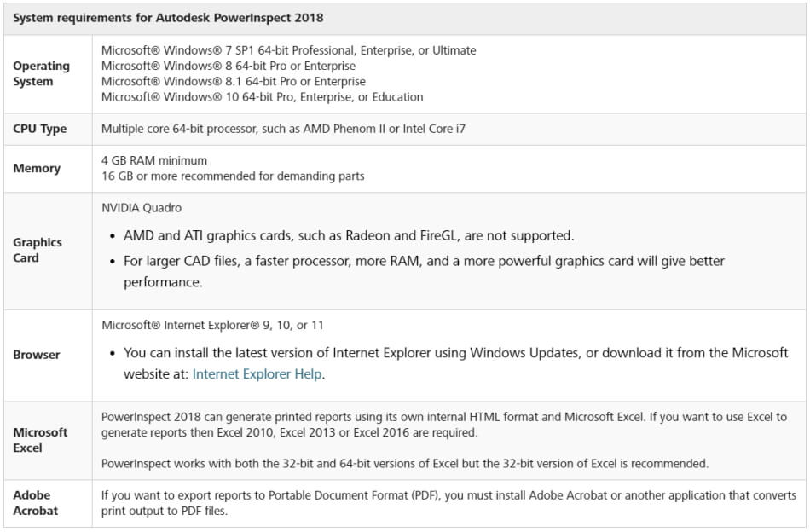Click the CPU Type row label

tap(39, 130)
